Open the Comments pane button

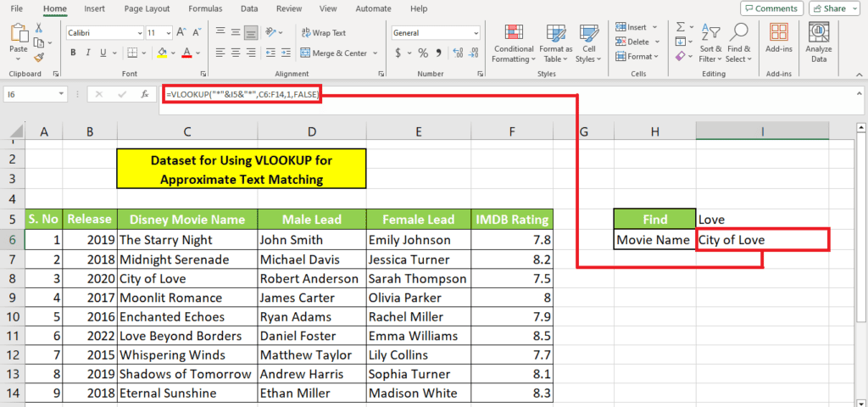coord(771,8)
